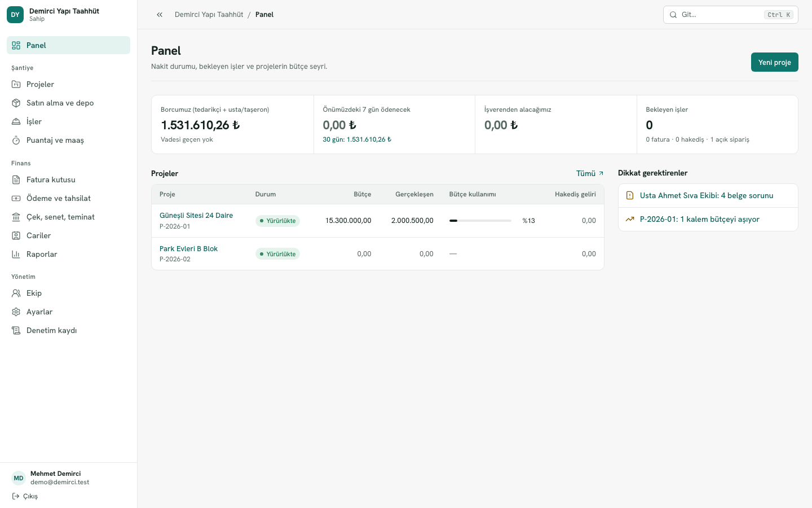Click the Yeni proje button
Image resolution: width=812 pixels, height=508 pixels.
tap(774, 62)
